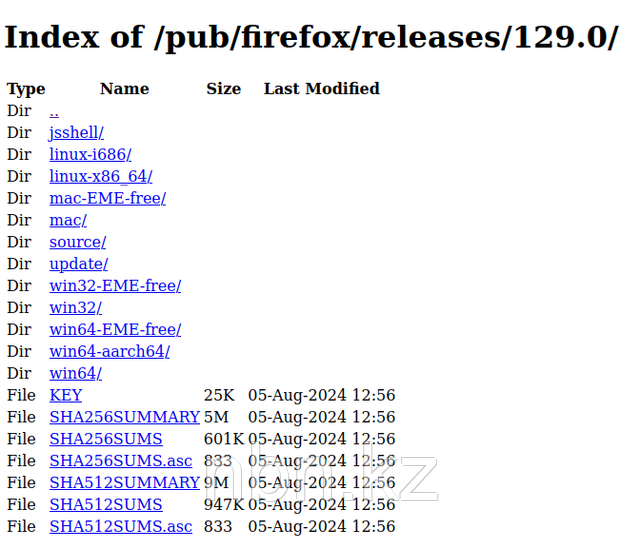The height and width of the screenshot is (549, 640).
Task: Click the '9M' size of SHA512SUMMARY
Action: tap(216, 483)
